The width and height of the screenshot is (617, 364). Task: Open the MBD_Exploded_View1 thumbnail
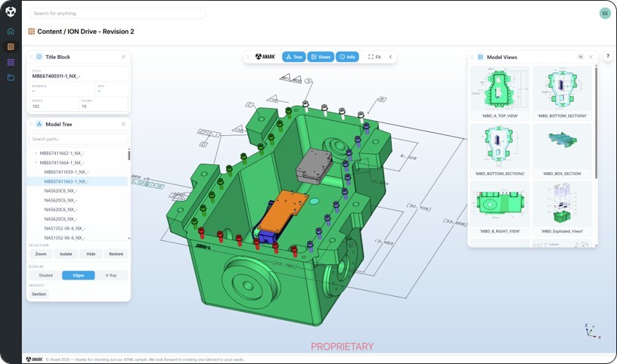pyautogui.click(x=562, y=208)
